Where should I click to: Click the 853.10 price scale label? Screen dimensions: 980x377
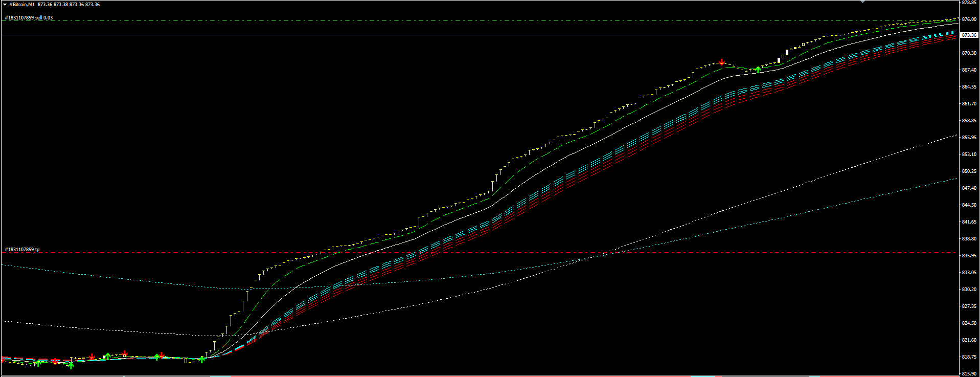[x=969, y=154]
